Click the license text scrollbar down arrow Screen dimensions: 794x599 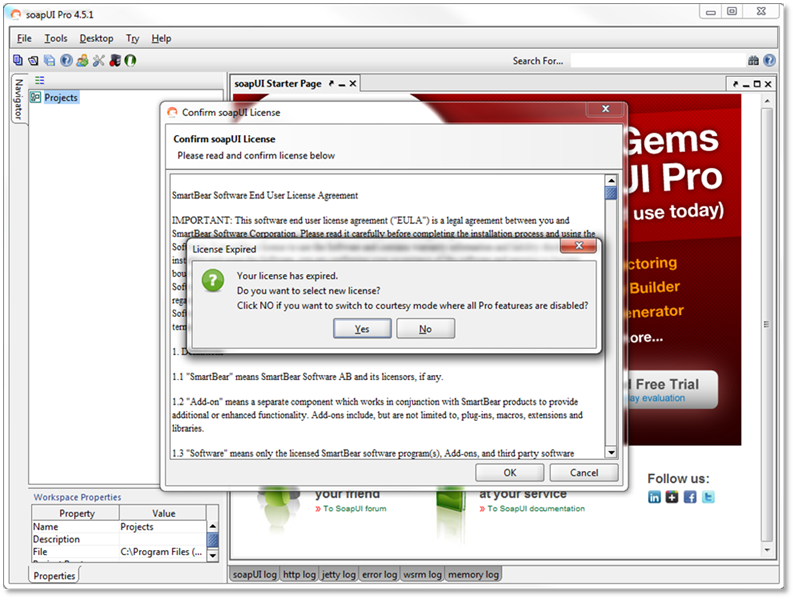[611, 451]
